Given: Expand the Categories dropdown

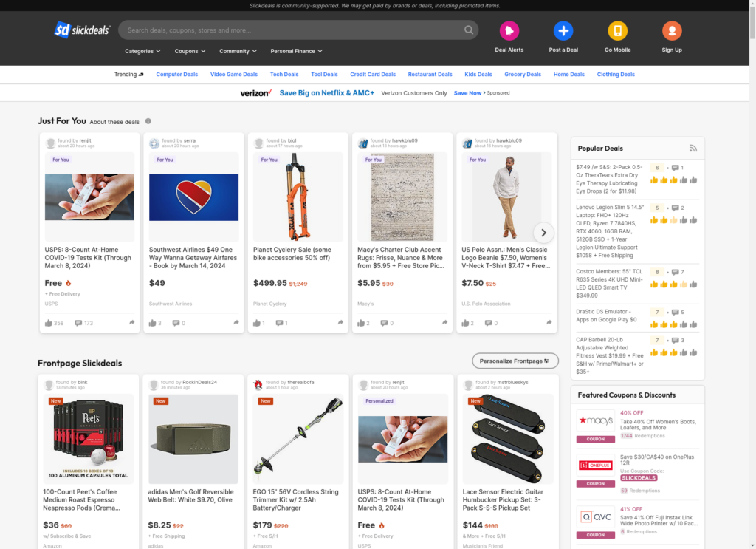Looking at the screenshot, I should pos(142,51).
